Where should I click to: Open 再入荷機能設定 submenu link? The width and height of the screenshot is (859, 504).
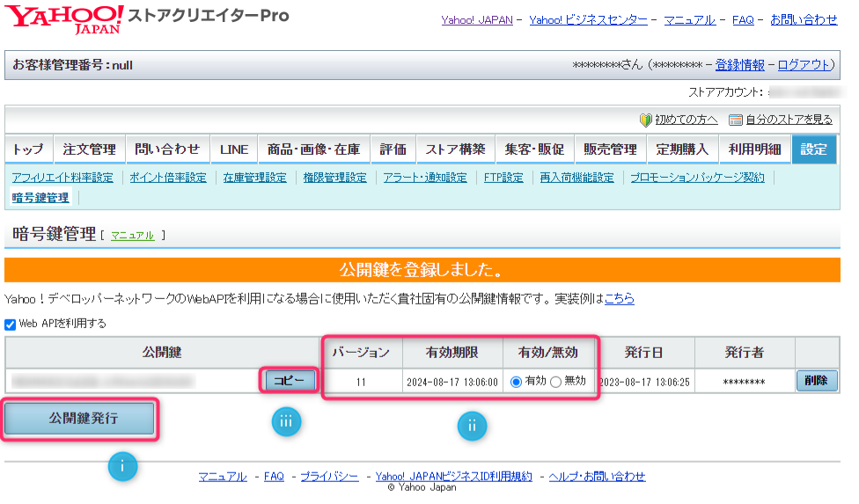click(576, 178)
